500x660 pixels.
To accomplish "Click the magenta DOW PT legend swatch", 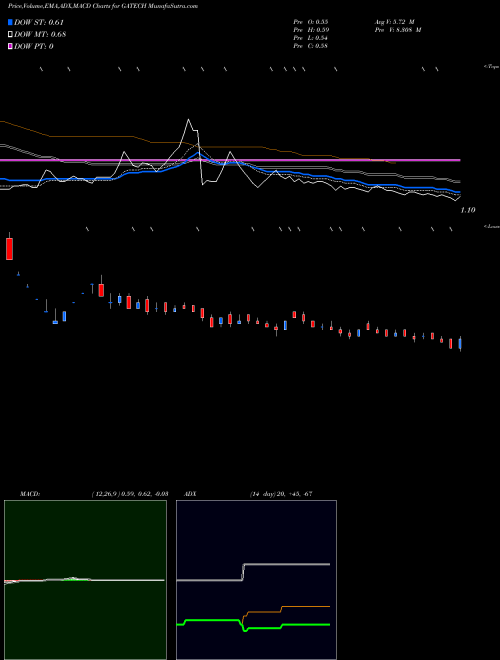I will (10, 46).
